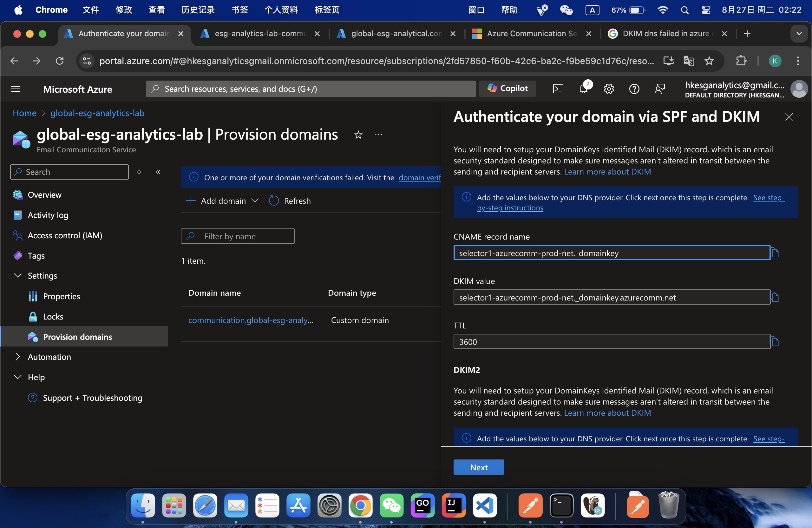Open Azure help question mark icon
The height and width of the screenshot is (528, 812).
pyautogui.click(x=634, y=89)
